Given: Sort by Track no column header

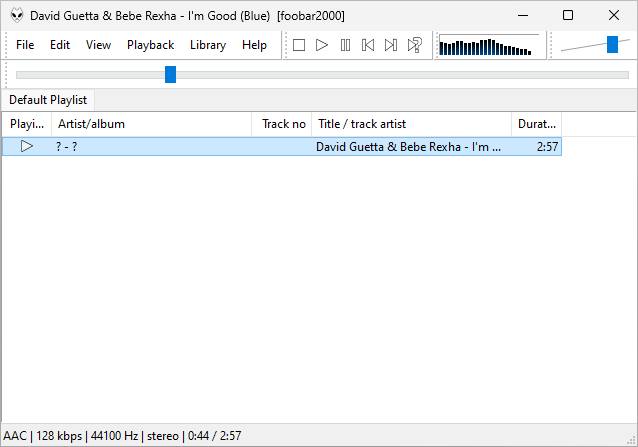Looking at the screenshot, I should click(282, 124).
